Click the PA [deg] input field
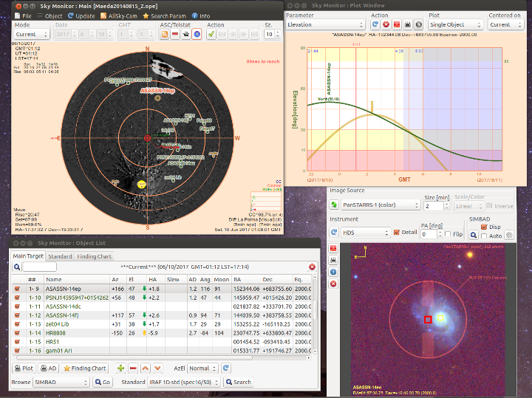Viewport: 532px width, 398px height. click(429, 234)
